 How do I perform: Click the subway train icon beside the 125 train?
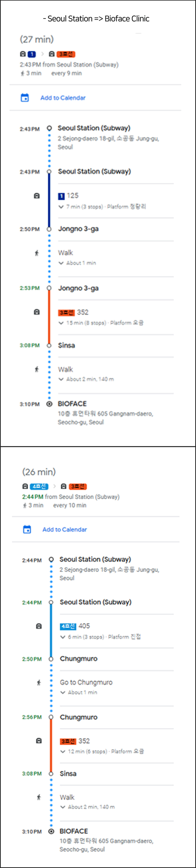click(x=37, y=196)
